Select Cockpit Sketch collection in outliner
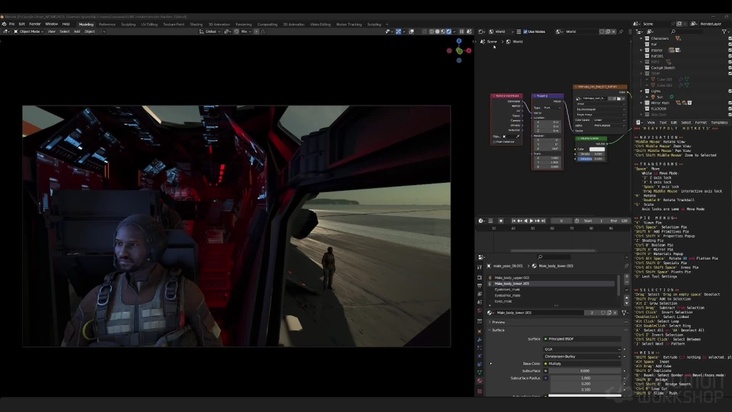The image size is (732, 412). 662,68
